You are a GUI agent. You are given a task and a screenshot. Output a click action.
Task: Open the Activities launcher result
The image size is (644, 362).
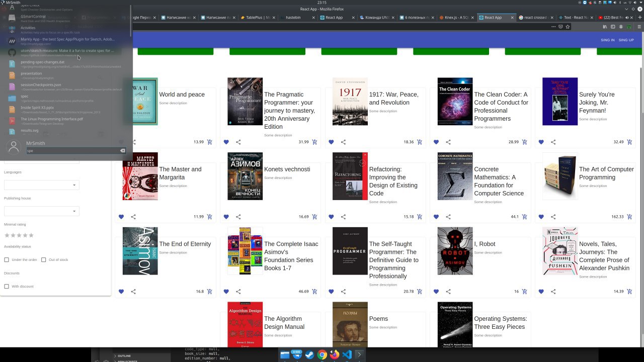pyautogui.click(x=66, y=29)
